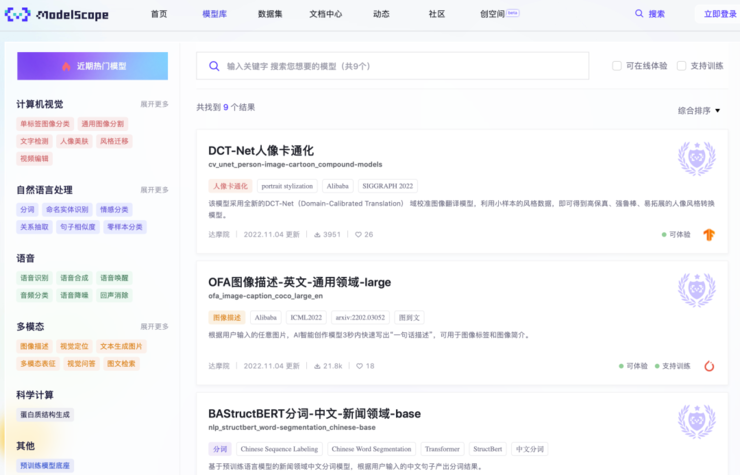Click into the model keyword search field
740x475 pixels.
click(393, 66)
